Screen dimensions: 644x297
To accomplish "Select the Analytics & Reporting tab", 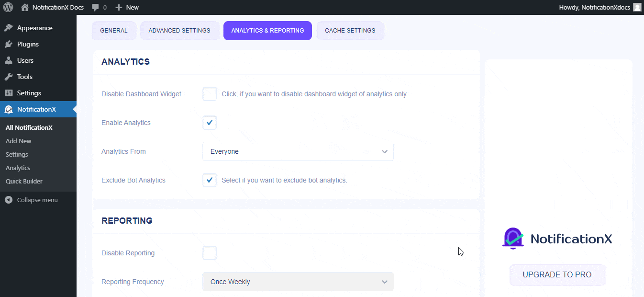I will coord(267,31).
